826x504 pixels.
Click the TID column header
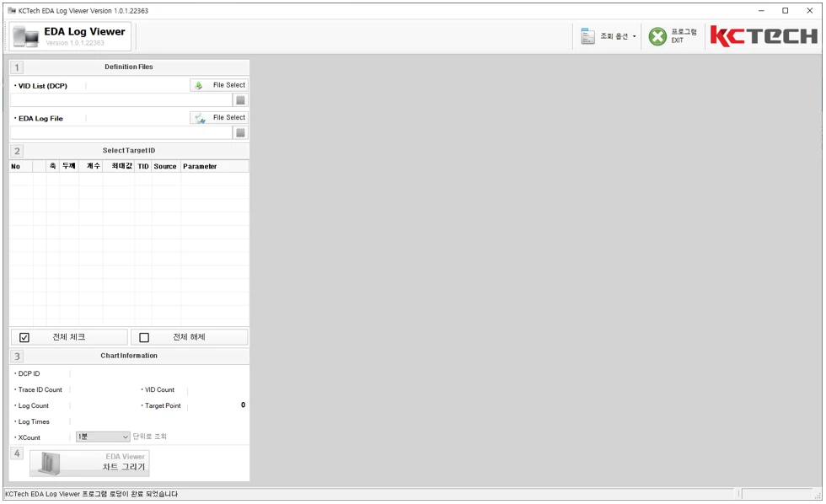143,166
